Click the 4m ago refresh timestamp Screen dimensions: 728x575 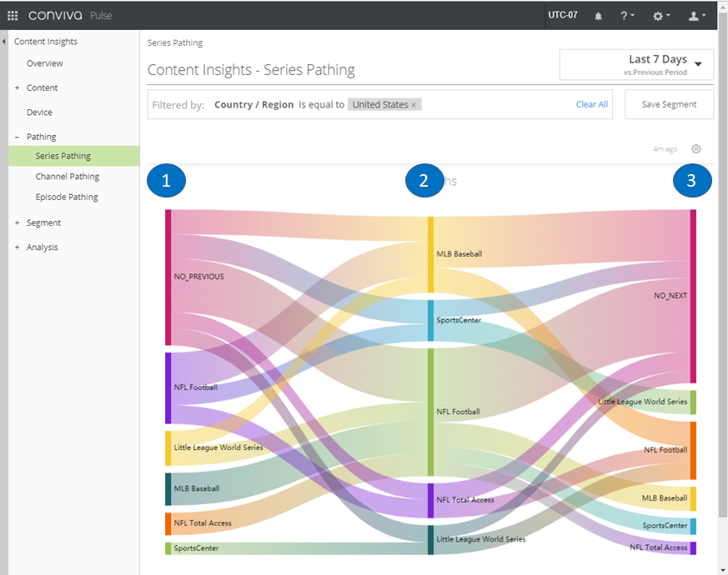[x=665, y=149]
